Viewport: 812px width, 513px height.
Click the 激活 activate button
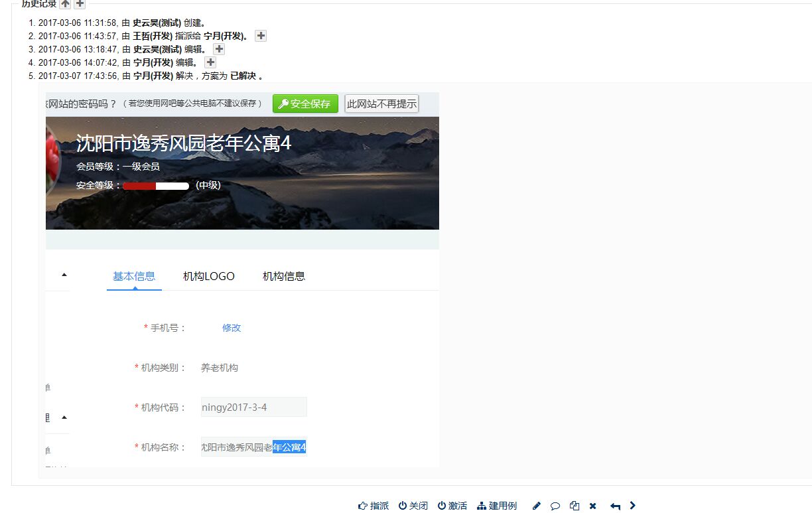click(452, 506)
